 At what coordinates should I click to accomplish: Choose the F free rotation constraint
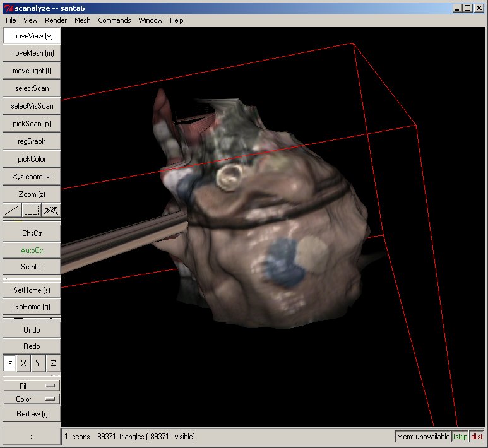coord(10,363)
